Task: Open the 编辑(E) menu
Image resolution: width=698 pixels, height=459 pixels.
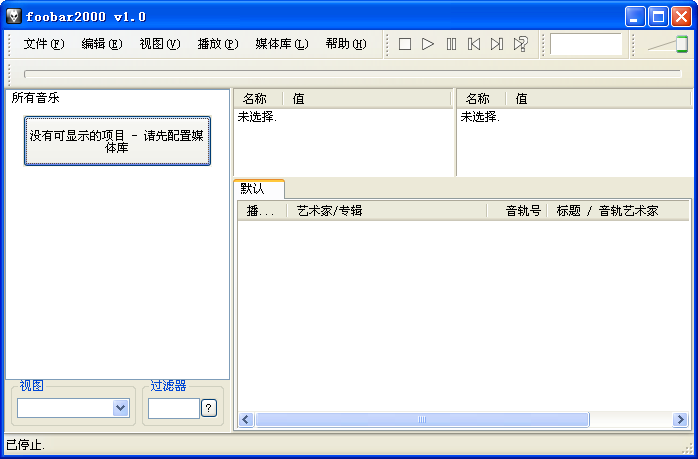Action: coord(102,44)
